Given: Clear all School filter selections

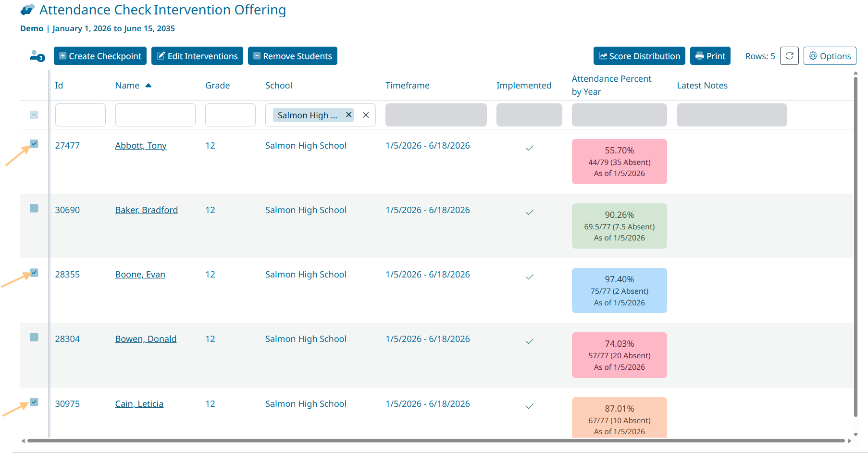Looking at the screenshot, I should coord(366,115).
